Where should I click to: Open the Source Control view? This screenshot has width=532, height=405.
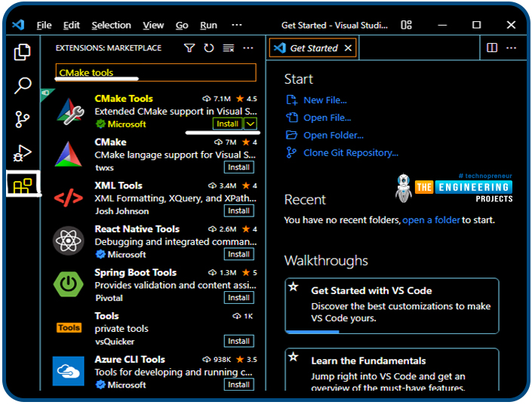pyautogui.click(x=23, y=119)
